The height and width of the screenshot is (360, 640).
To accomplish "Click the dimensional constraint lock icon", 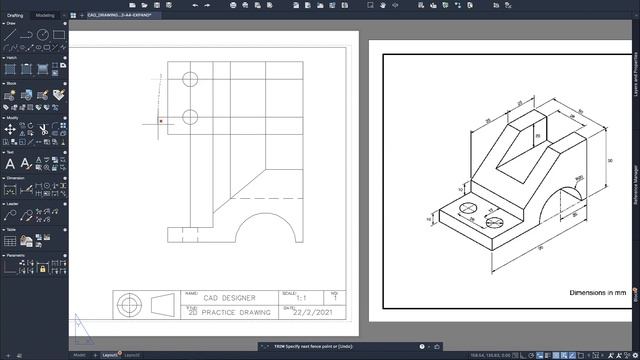I will point(43,268).
